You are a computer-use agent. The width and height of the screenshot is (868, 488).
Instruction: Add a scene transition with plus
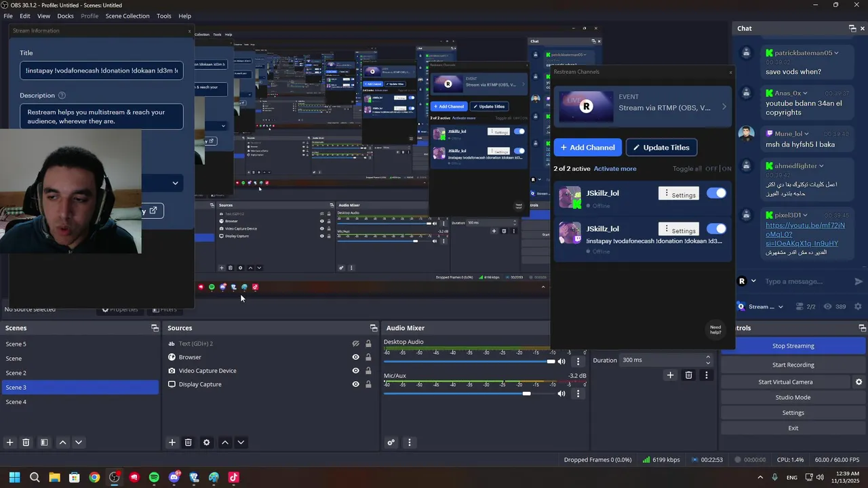tap(670, 375)
